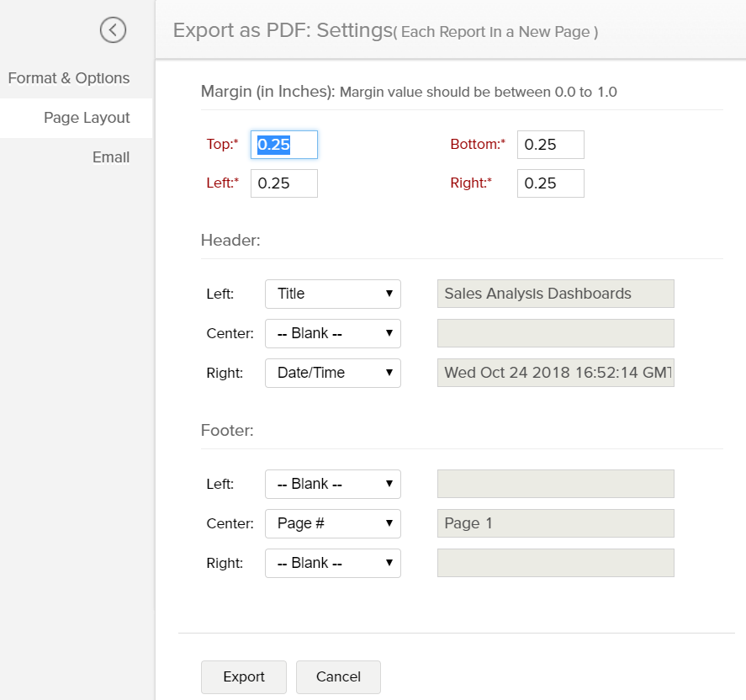The image size is (746, 700).
Task: Open the Header Left Title dropdown
Action: coord(333,294)
